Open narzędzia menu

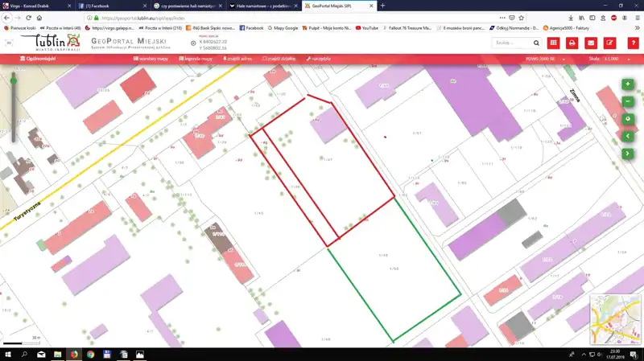(318, 59)
